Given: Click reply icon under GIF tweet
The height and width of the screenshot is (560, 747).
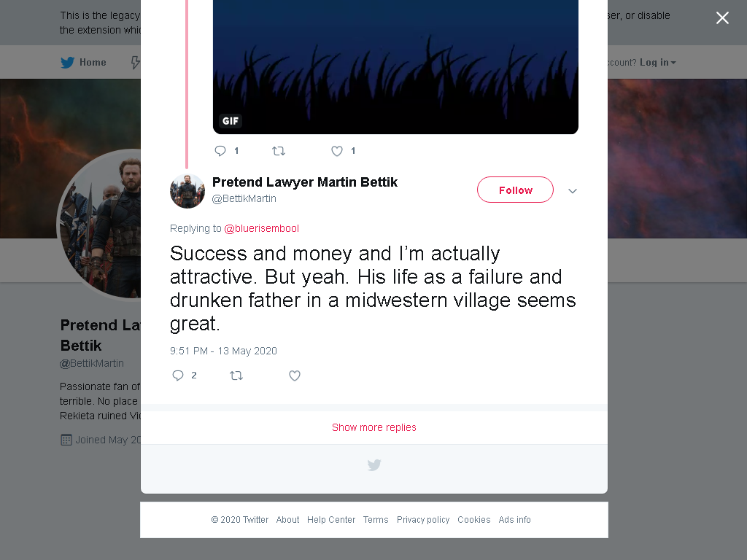Looking at the screenshot, I should point(220,151).
